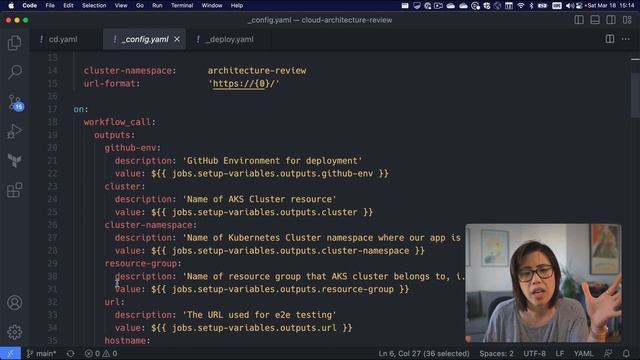640x360 pixels.
Task: Click 'The URL used for e2e testing' text
Action: tap(260, 315)
